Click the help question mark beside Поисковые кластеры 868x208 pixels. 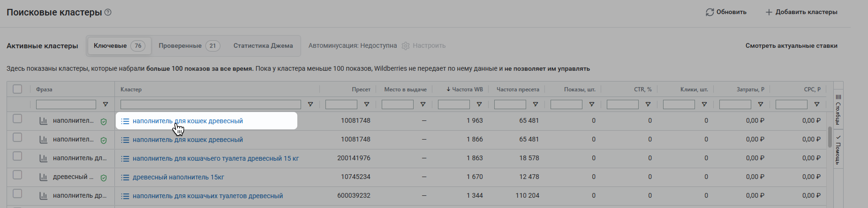[x=108, y=12]
